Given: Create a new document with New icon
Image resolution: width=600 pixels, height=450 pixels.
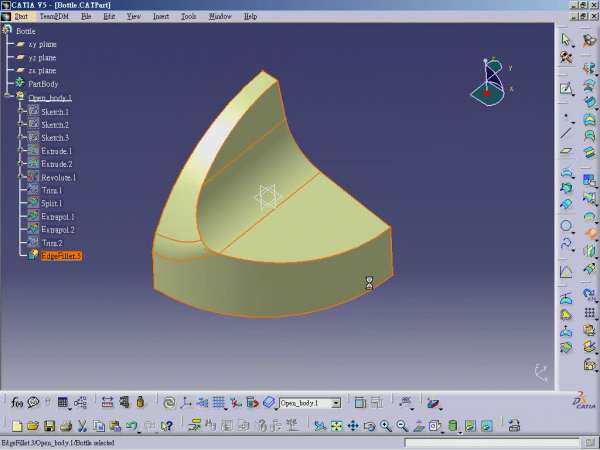Looking at the screenshot, I should tap(17, 426).
